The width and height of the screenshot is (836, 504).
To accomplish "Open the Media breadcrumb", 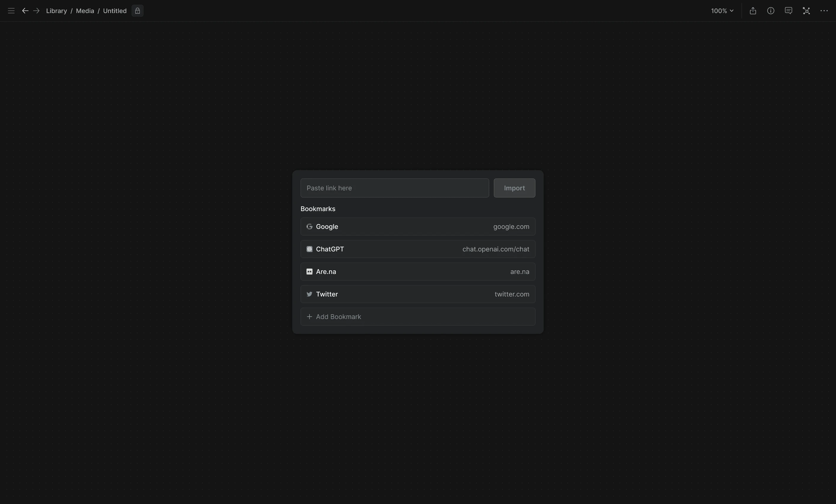I will (x=85, y=11).
